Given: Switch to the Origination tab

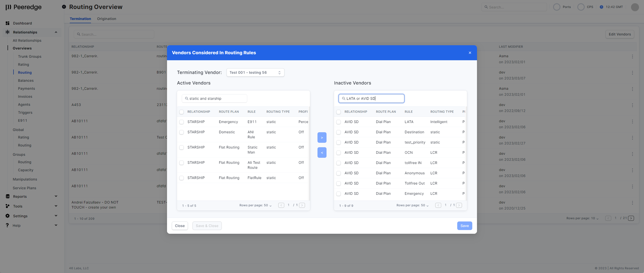Looking at the screenshot, I should pos(106,19).
